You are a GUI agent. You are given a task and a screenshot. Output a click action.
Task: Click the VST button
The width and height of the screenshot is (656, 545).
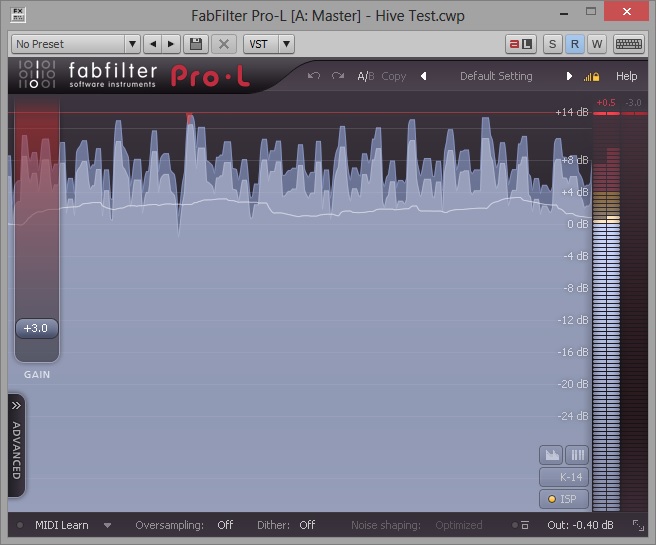[x=261, y=44]
